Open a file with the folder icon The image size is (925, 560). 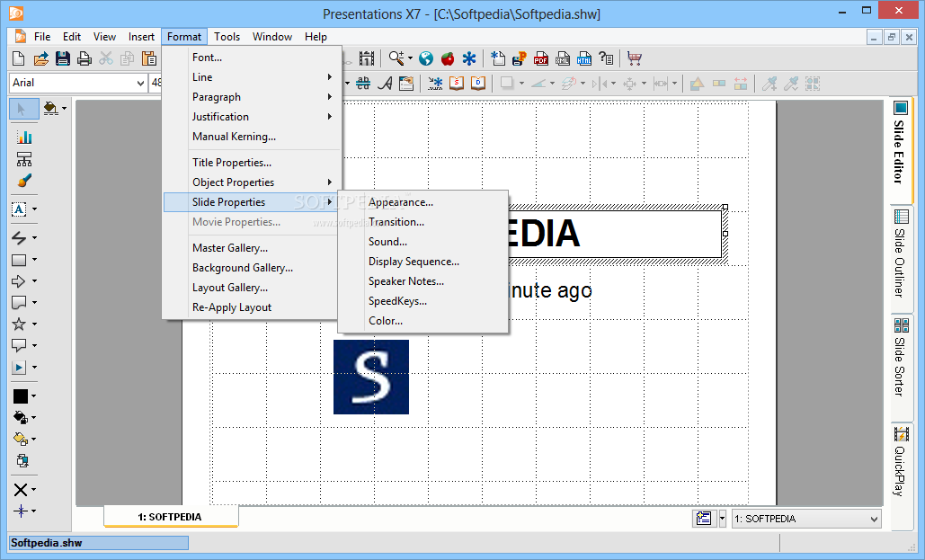(40, 58)
